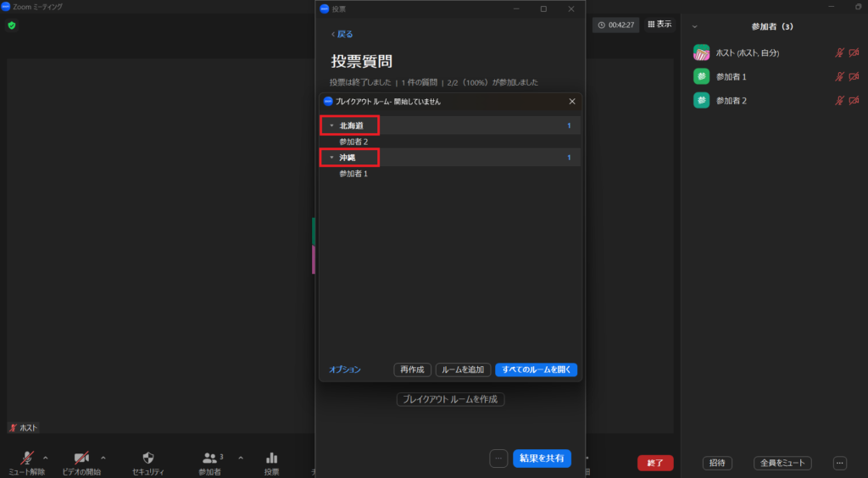
Task: Select 参加者 2 in 北海道 room
Action: (x=353, y=142)
